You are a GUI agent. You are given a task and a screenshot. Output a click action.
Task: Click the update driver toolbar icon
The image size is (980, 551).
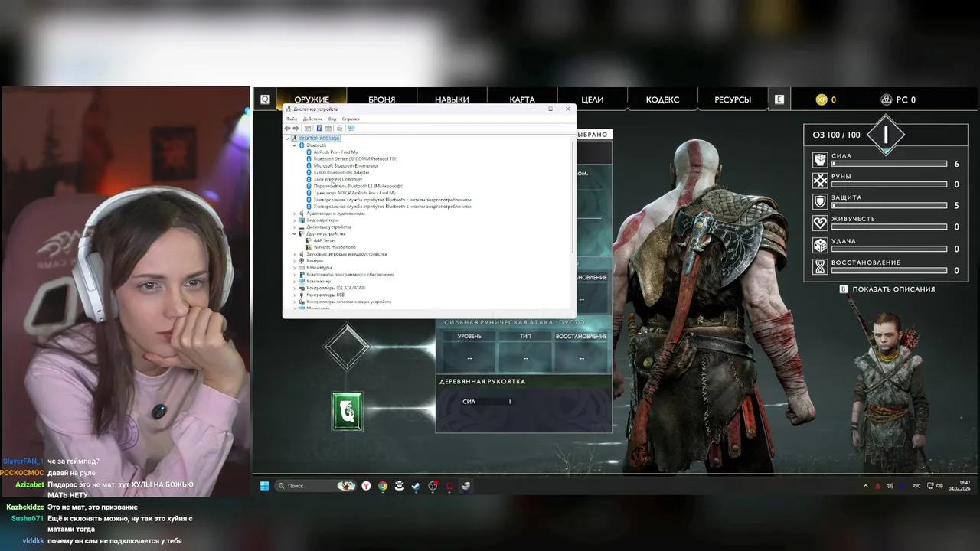[x=339, y=129]
